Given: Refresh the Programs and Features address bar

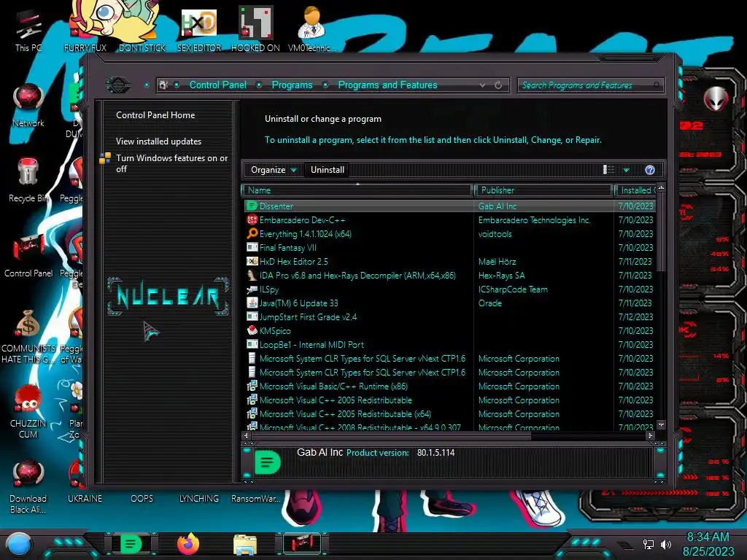Looking at the screenshot, I should pos(498,85).
